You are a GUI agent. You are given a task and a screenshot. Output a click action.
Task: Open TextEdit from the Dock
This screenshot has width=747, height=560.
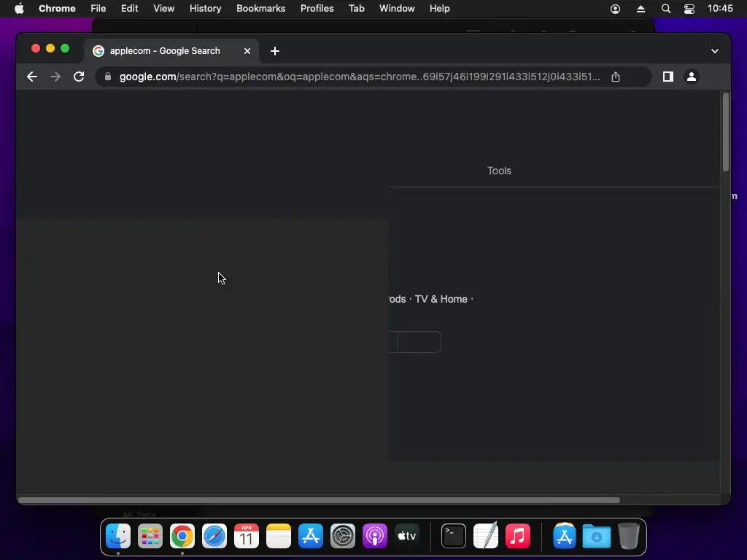tap(485, 536)
